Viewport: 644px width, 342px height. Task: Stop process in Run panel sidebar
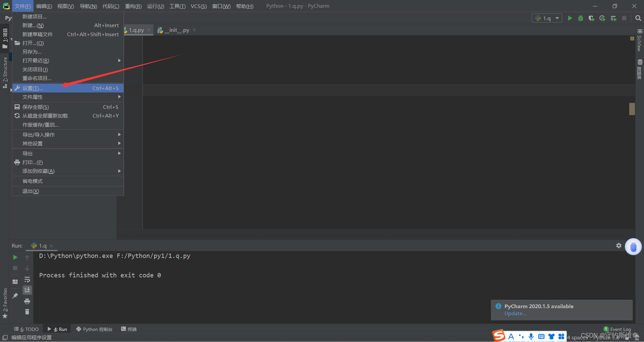(15, 268)
